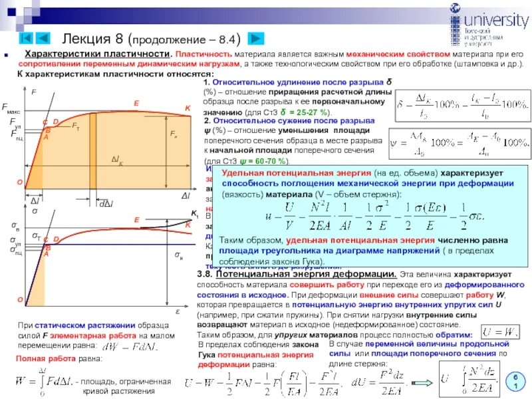Click the δ elongation formula box
This screenshot has width=532, height=399.
point(463,106)
